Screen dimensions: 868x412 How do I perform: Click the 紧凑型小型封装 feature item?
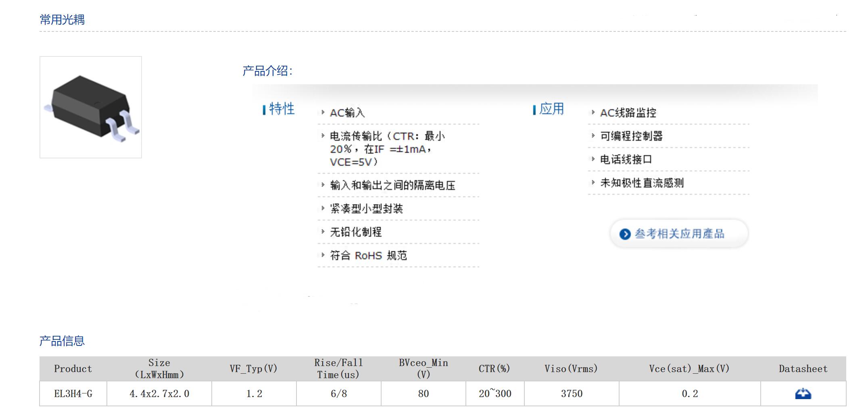click(366, 209)
